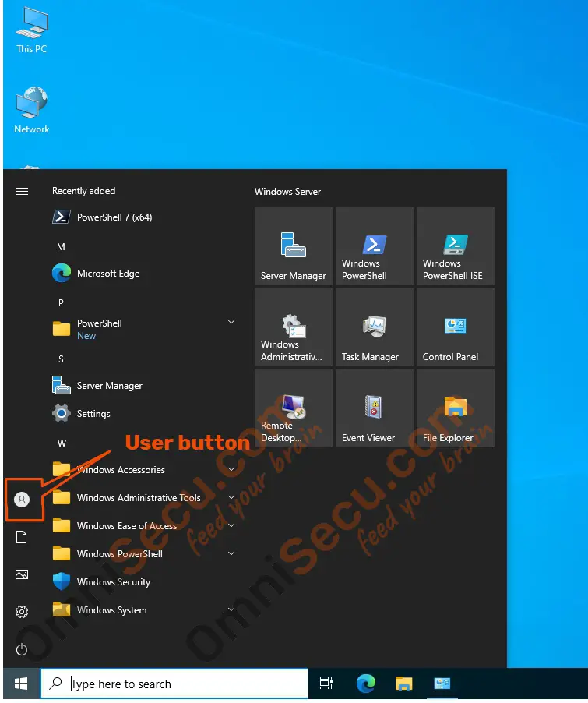Click the taskbar search box
Viewport: 588px width, 703px height.
(x=174, y=684)
